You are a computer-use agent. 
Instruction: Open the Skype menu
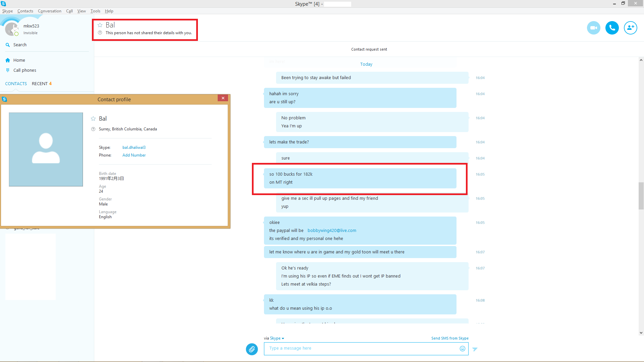tap(7, 11)
